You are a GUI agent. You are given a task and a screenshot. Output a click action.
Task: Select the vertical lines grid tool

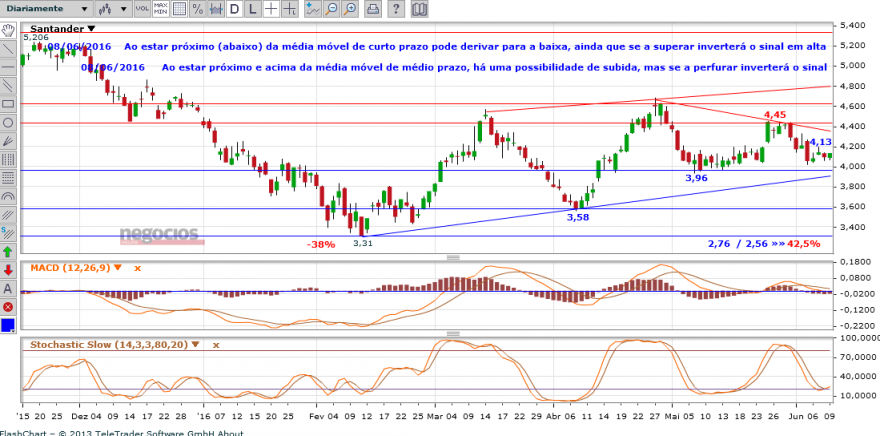coord(8,159)
